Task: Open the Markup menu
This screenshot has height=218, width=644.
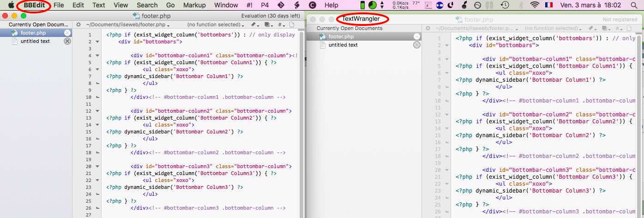Action: pyautogui.click(x=194, y=5)
